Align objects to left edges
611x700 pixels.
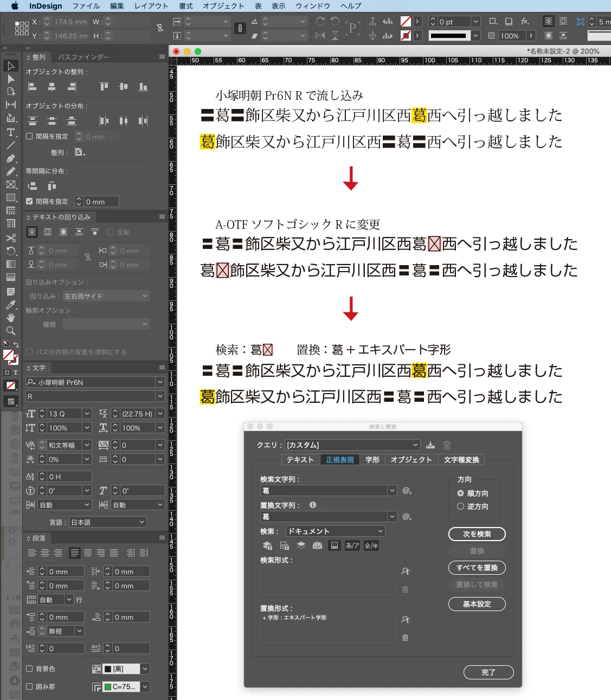coord(33,87)
